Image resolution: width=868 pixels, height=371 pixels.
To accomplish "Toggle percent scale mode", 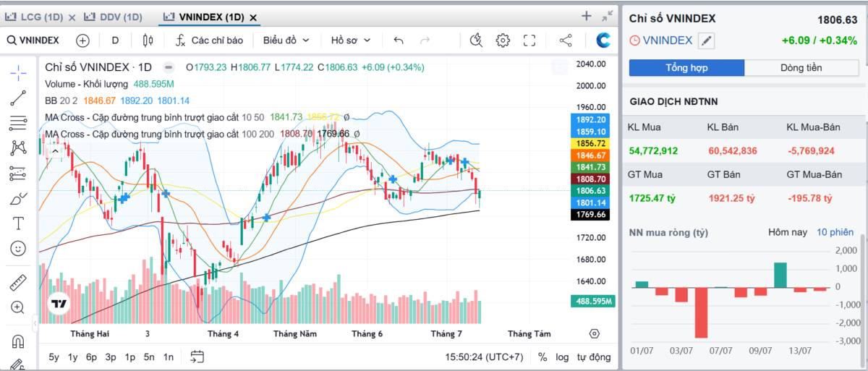I will pyautogui.click(x=542, y=357).
